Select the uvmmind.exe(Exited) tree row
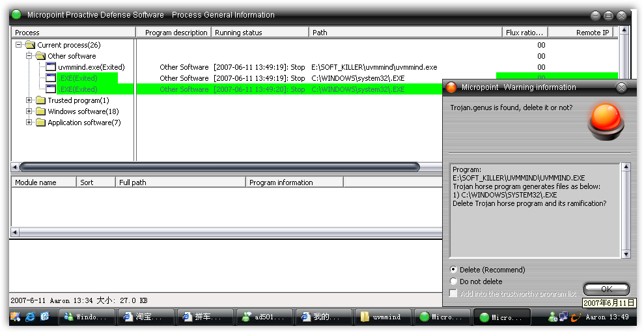 pos(91,67)
